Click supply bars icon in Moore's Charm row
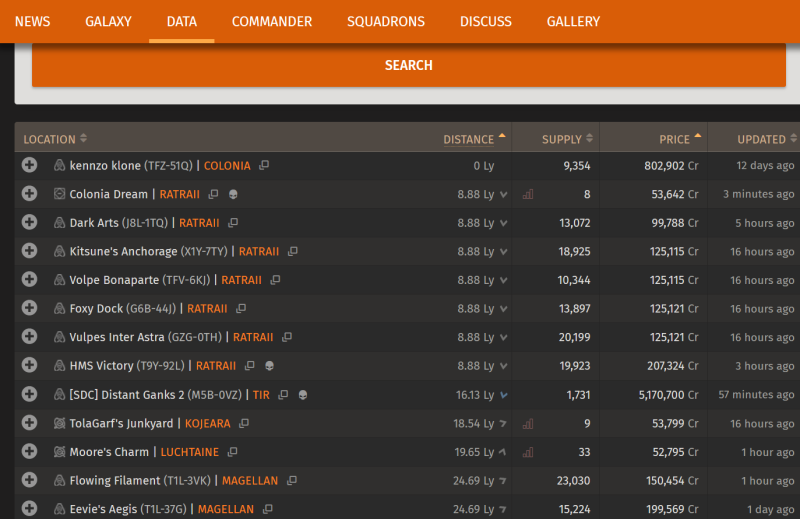Image resolution: width=800 pixels, height=519 pixels. tap(528, 452)
